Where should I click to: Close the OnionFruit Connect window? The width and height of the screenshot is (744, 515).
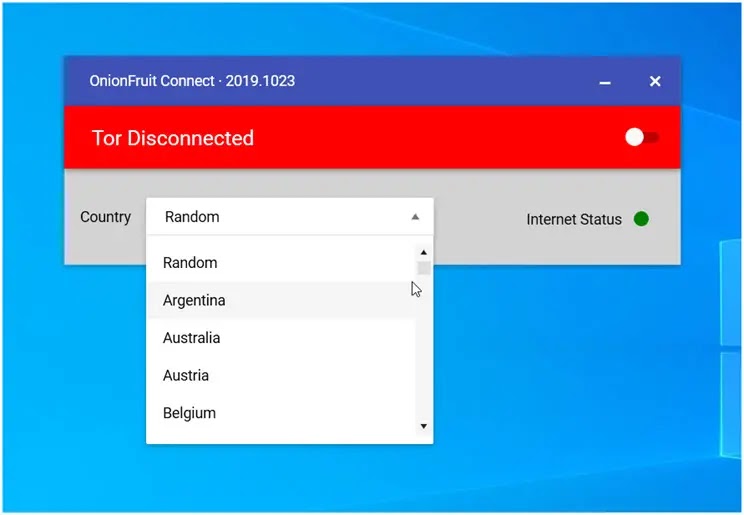[x=655, y=81]
